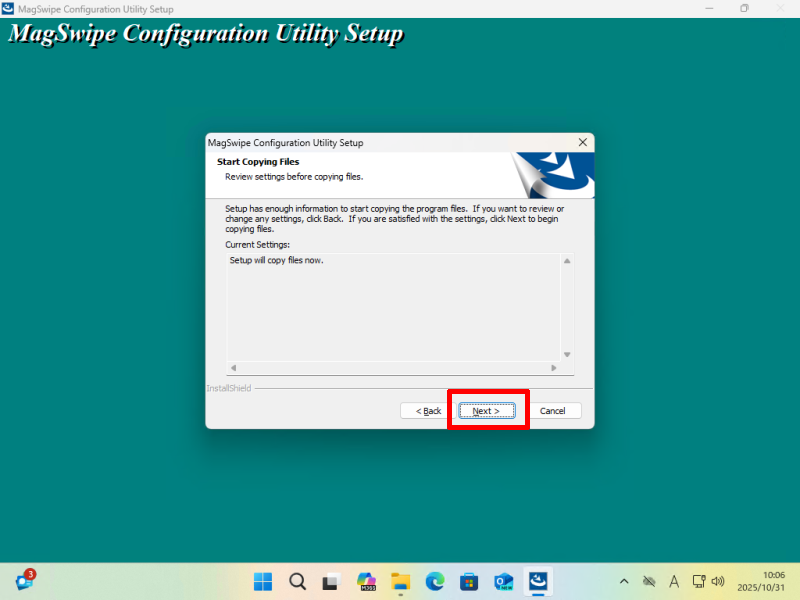Open Task View from the taskbar
800x600 pixels.
coord(331,581)
